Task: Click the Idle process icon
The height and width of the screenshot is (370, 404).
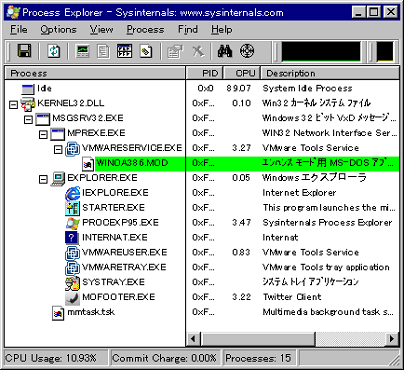Action: (28, 89)
